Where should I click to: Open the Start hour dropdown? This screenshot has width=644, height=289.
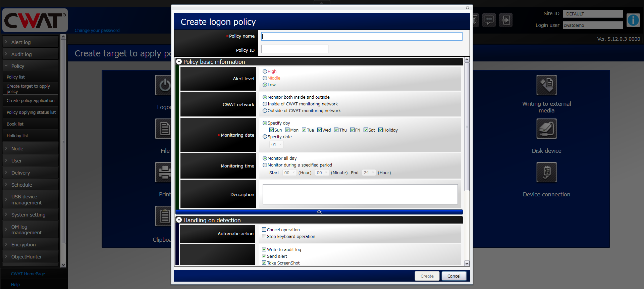(x=289, y=173)
